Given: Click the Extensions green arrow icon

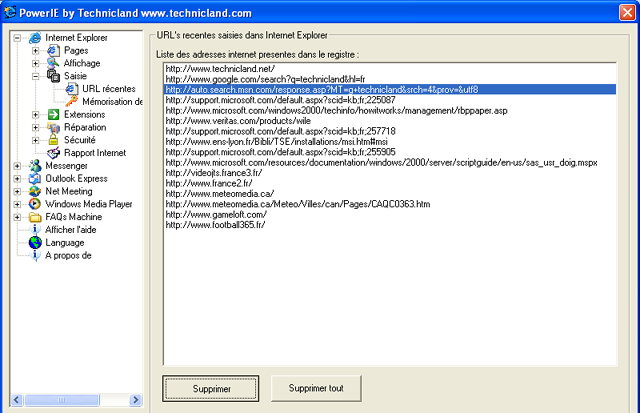Looking at the screenshot, I should click(x=53, y=114).
